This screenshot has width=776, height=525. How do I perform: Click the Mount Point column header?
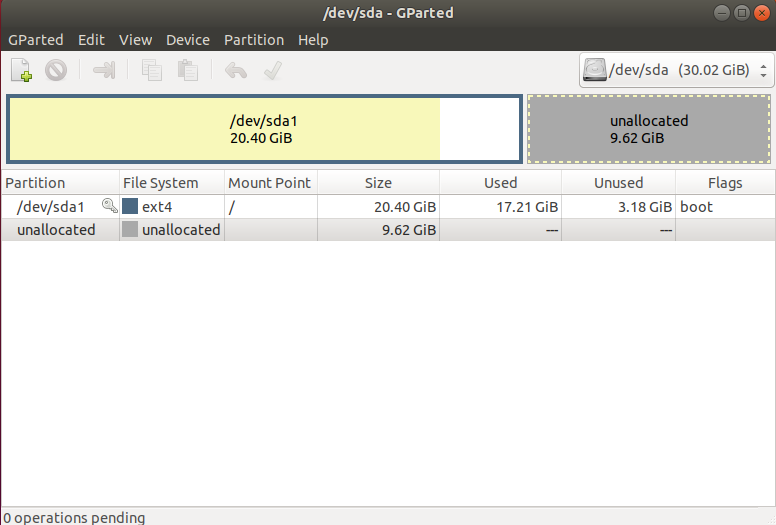271,183
